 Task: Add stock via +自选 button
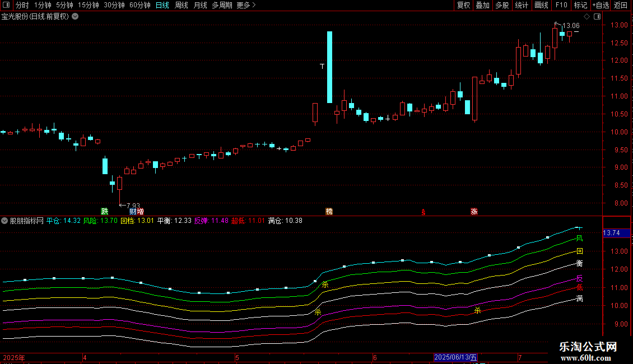tap(601, 5)
